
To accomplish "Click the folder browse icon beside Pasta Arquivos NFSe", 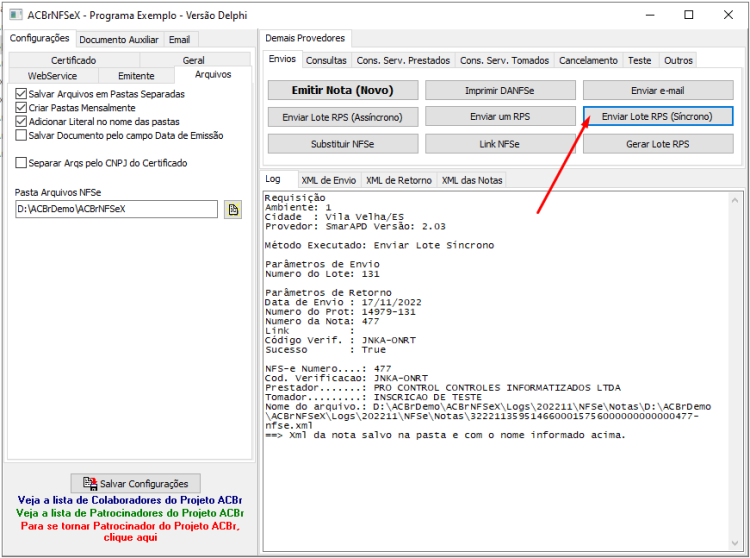I will [233, 209].
